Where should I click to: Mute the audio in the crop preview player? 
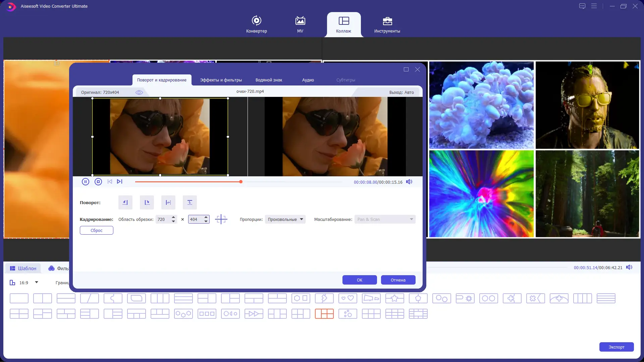[x=409, y=182]
